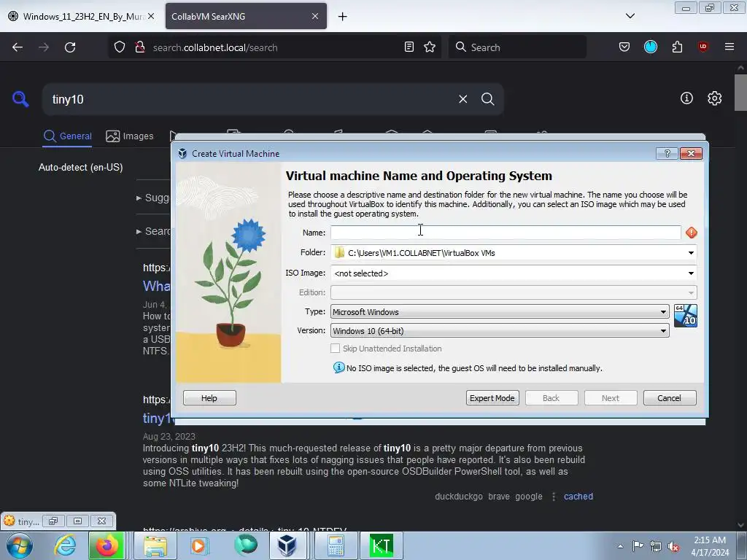Open the Pocket save icon
747x560 pixels.
pos(624,47)
